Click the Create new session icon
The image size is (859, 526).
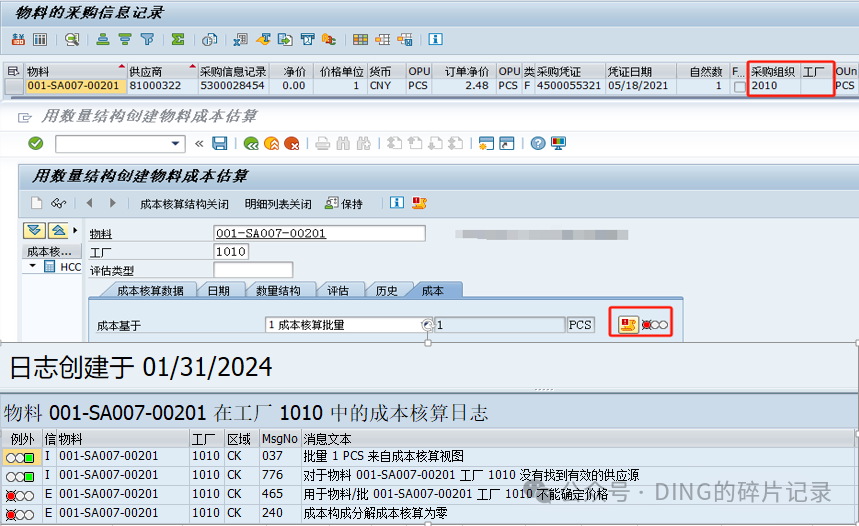click(x=486, y=144)
